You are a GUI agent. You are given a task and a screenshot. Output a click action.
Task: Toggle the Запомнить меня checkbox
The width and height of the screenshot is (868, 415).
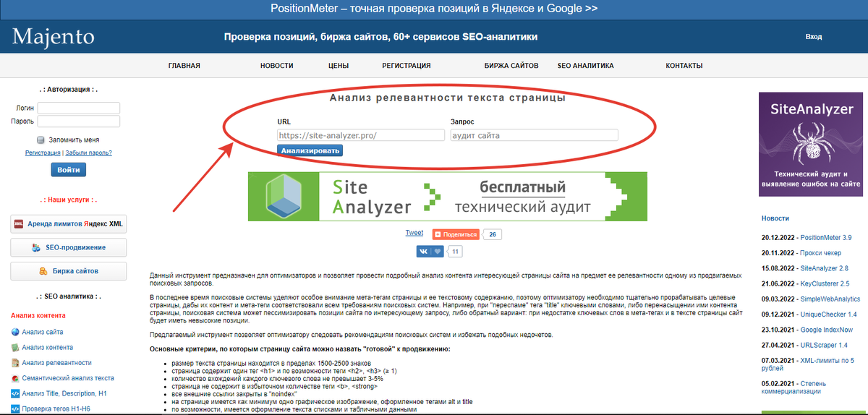pyautogui.click(x=41, y=140)
